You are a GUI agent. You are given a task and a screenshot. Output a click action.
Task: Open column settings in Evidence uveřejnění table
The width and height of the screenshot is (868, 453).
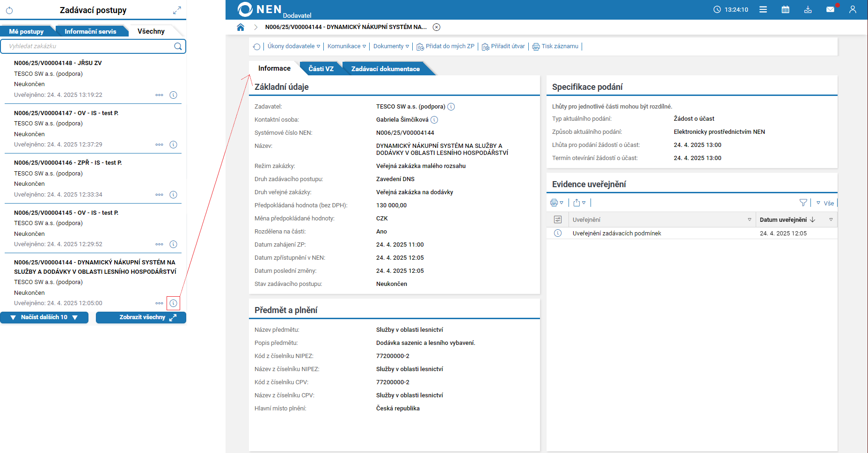coord(558,219)
